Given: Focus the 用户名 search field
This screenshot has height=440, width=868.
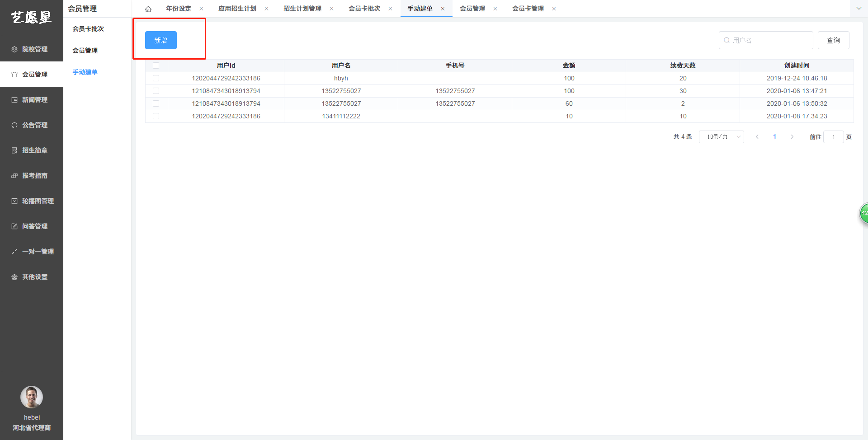Looking at the screenshot, I should 766,40.
